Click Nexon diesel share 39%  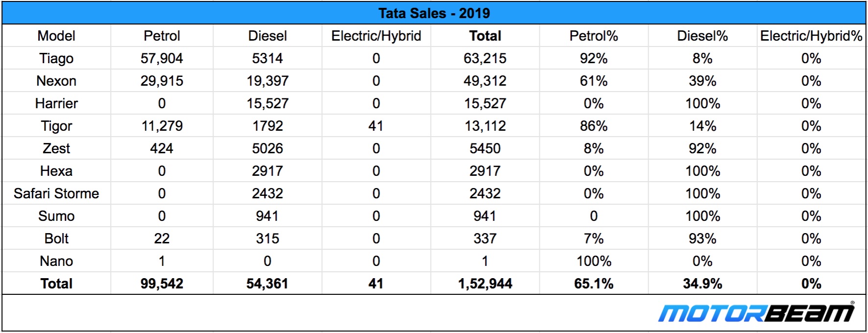[702, 81]
